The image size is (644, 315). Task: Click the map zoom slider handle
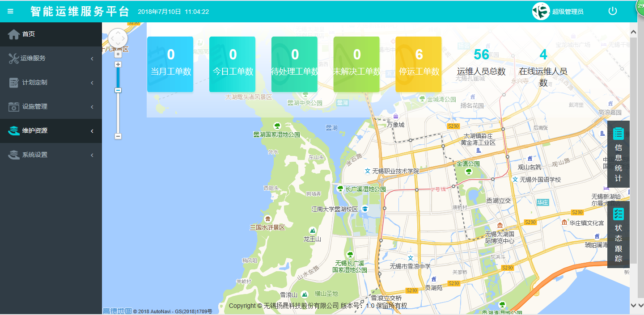[x=118, y=90]
